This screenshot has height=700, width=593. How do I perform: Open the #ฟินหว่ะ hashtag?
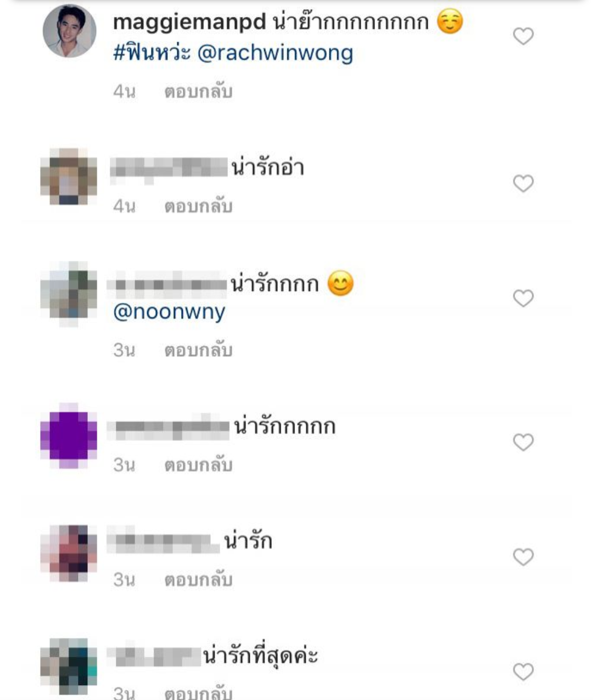pos(152,53)
